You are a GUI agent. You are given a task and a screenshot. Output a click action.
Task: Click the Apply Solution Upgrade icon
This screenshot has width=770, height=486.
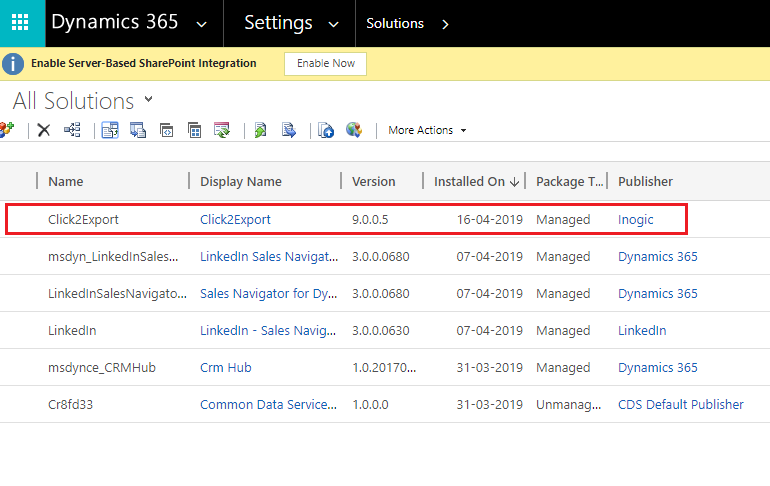(222, 130)
